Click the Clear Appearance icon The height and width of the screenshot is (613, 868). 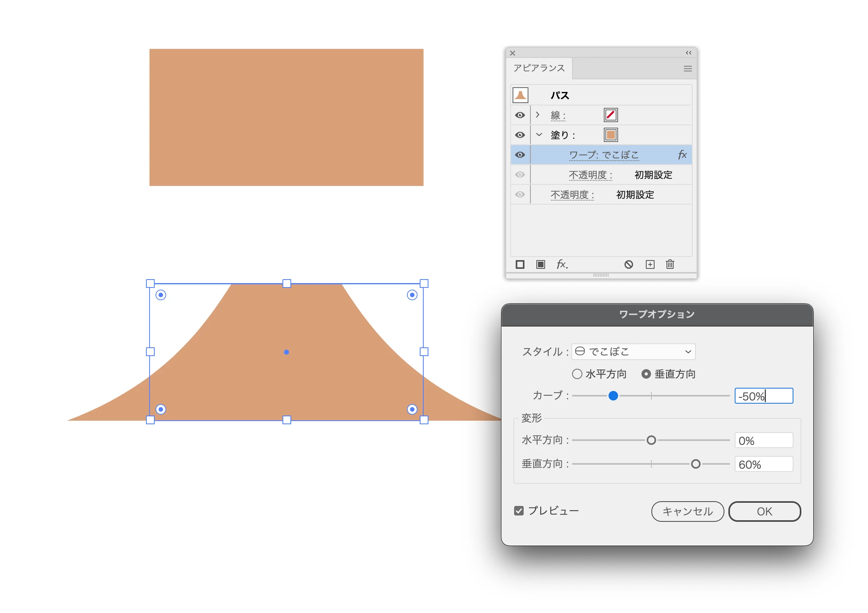[x=628, y=264]
